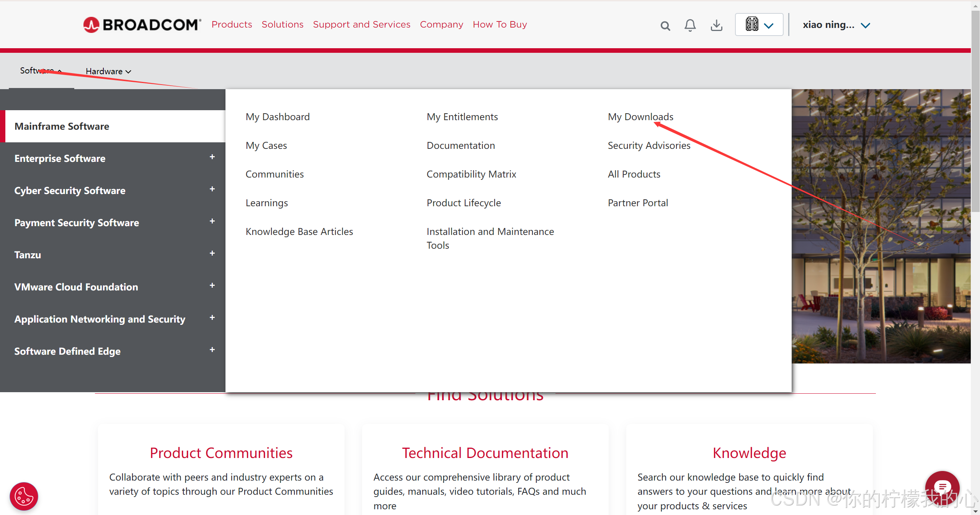Open the cookie preferences icon
Image resolution: width=980 pixels, height=515 pixels.
(x=24, y=496)
